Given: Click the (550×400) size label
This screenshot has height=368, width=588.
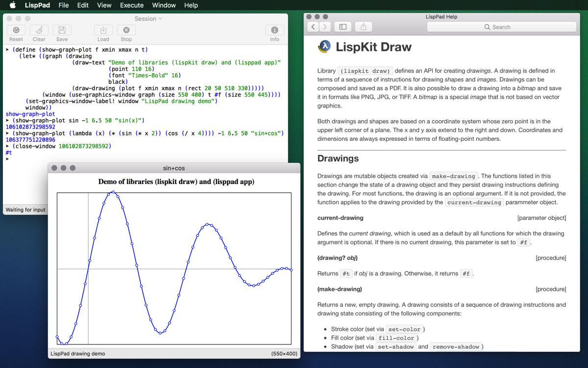Looking at the screenshot, I should (x=284, y=353).
